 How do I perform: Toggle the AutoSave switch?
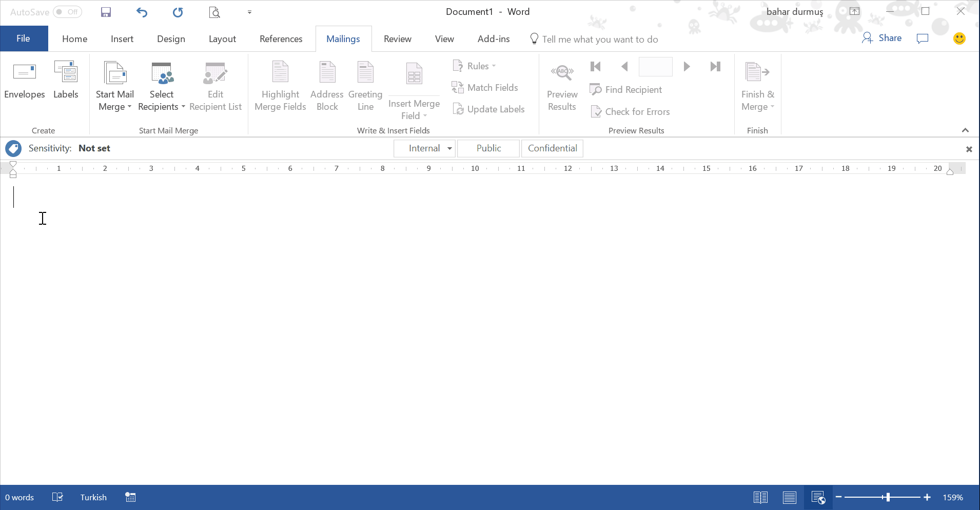click(x=68, y=12)
